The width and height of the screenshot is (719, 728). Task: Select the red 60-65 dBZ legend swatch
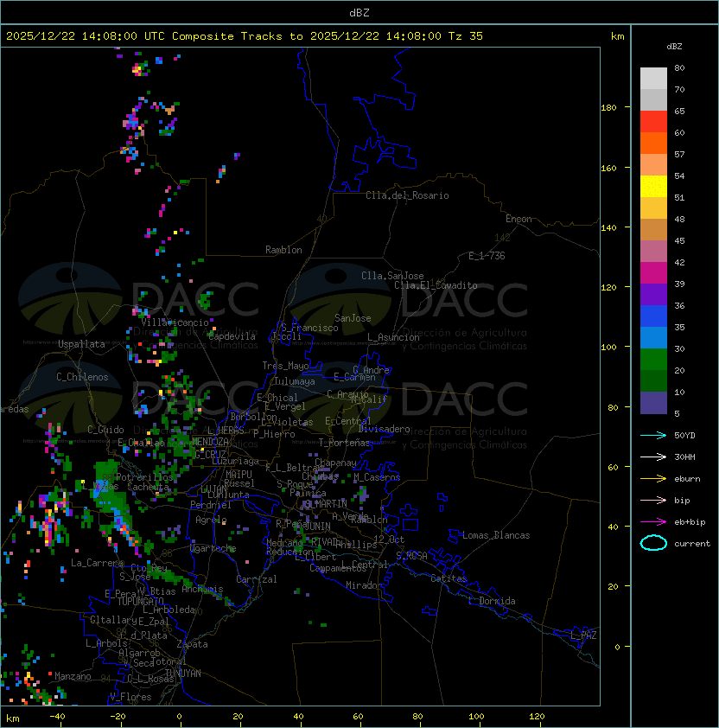tap(653, 122)
